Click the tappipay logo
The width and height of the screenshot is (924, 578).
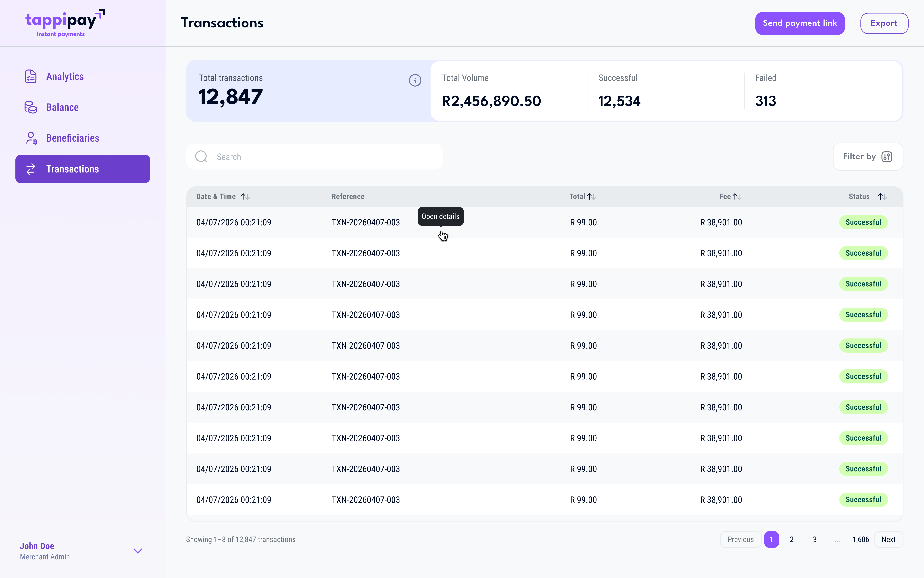[x=65, y=23]
